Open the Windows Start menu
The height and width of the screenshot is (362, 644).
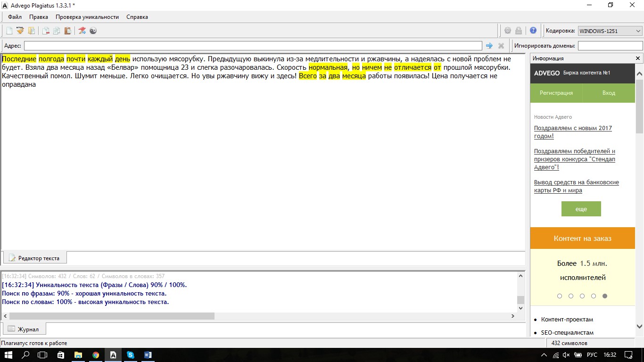9,355
